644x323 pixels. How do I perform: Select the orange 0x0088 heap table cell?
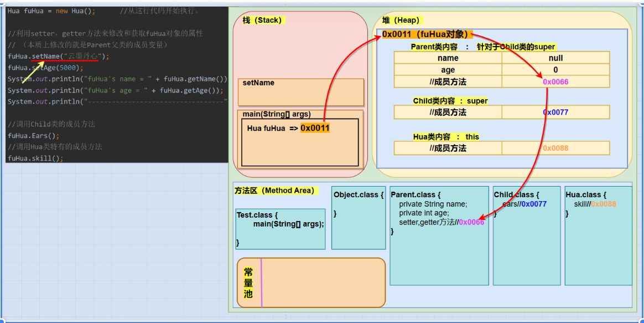click(x=555, y=148)
